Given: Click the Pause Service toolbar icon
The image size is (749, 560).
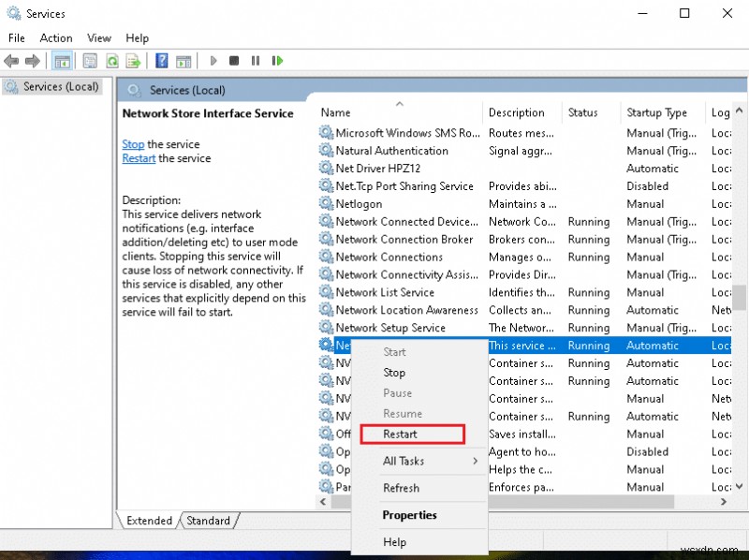Looking at the screenshot, I should (x=257, y=61).
